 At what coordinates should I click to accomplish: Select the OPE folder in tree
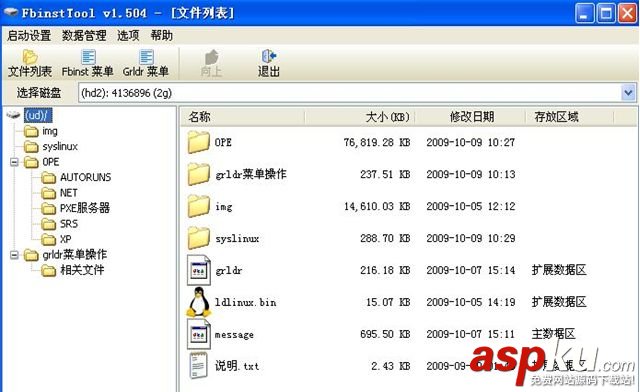(x=51, y=162)
